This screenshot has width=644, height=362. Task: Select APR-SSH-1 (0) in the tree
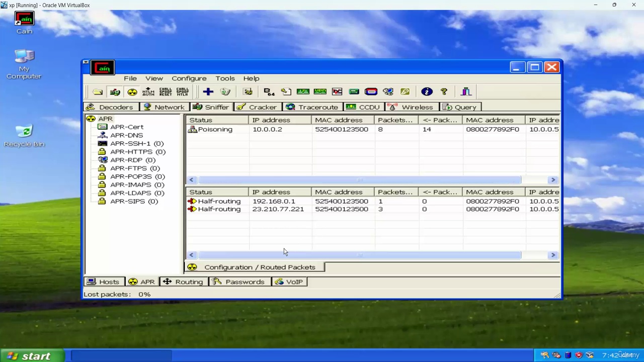point(137,144)
